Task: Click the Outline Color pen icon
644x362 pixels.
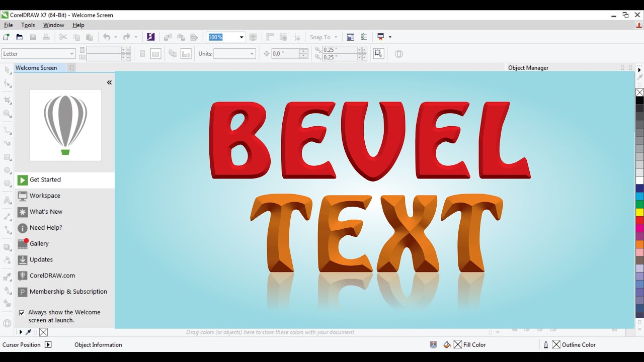Action: pos(546,344)
